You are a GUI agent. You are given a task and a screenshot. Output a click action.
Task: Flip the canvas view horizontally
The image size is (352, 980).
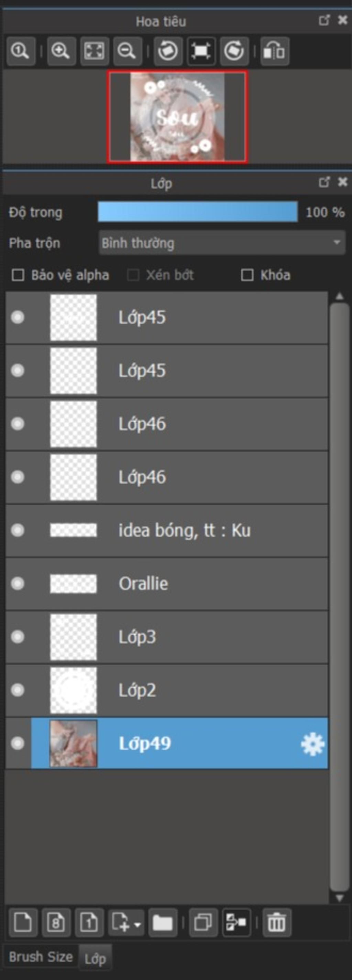(x=275, y=51)
